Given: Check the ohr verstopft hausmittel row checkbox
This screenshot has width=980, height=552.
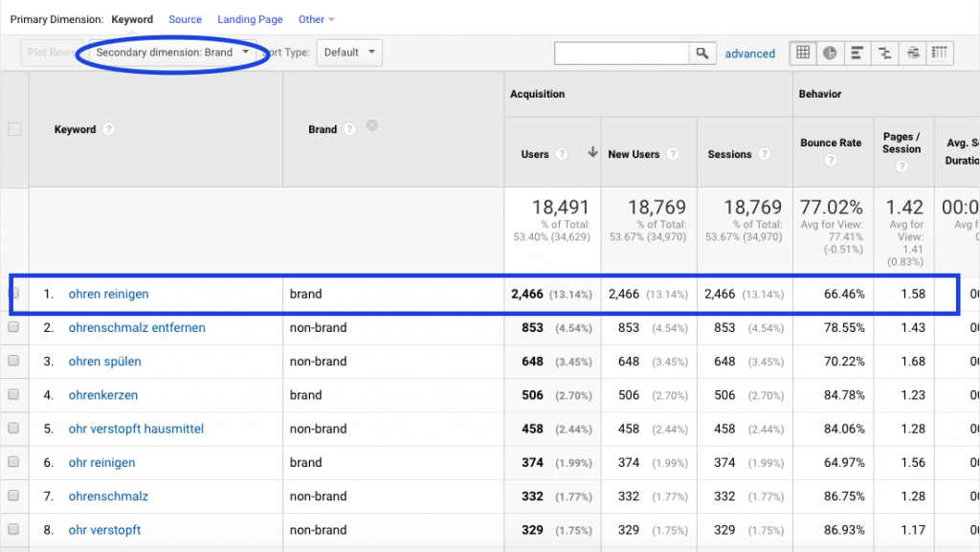Looking at the screenshot, I should click(13, 429).
